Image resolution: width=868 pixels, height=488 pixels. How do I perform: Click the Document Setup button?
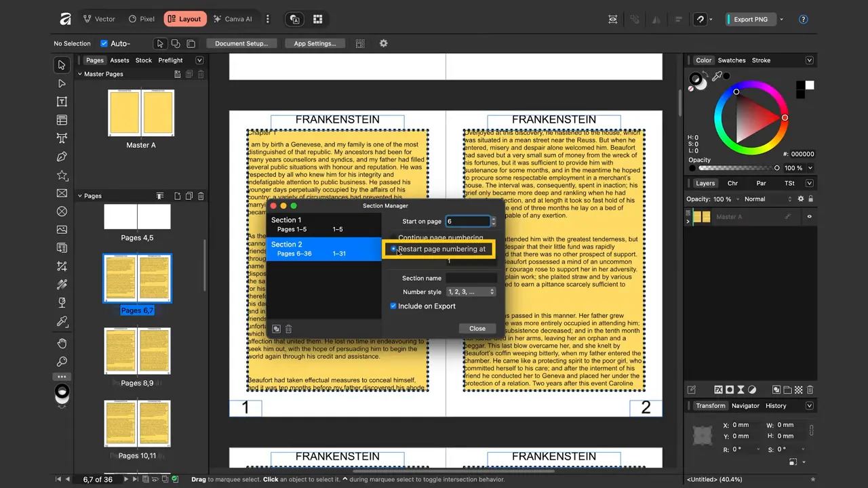tap(241, 43)
